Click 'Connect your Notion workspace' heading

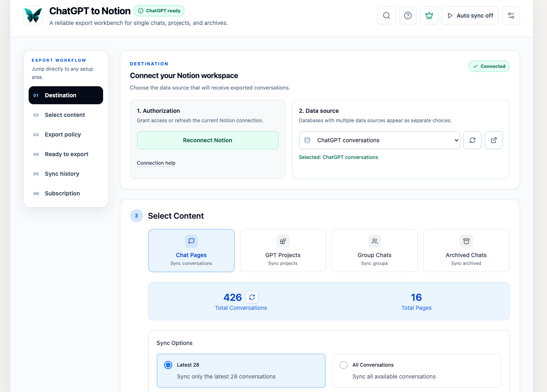(184, 76)
